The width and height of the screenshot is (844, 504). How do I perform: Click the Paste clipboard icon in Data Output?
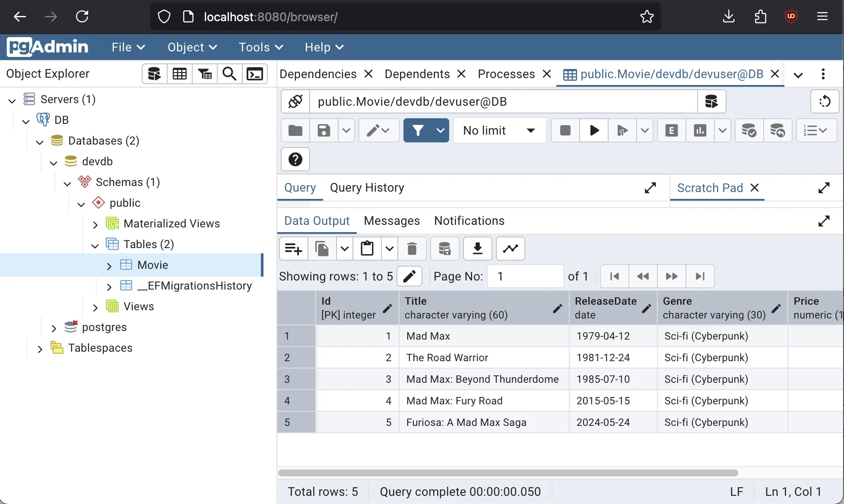[x=367, y=249]
